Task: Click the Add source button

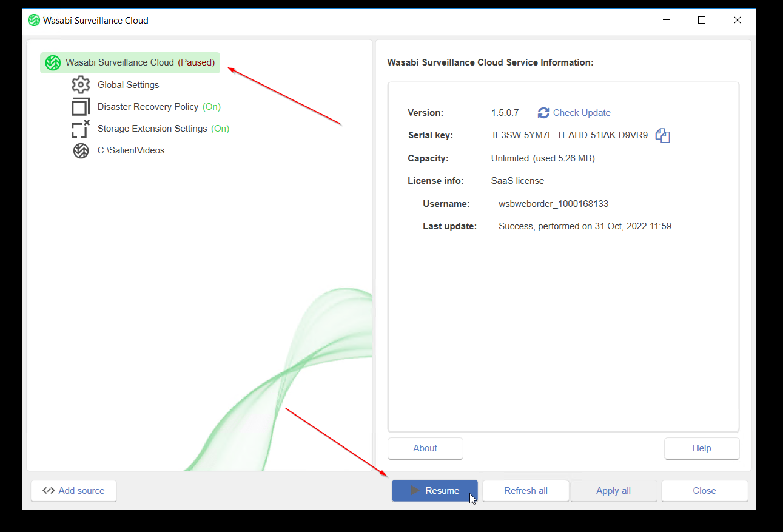Action: (x=73, y=491)
